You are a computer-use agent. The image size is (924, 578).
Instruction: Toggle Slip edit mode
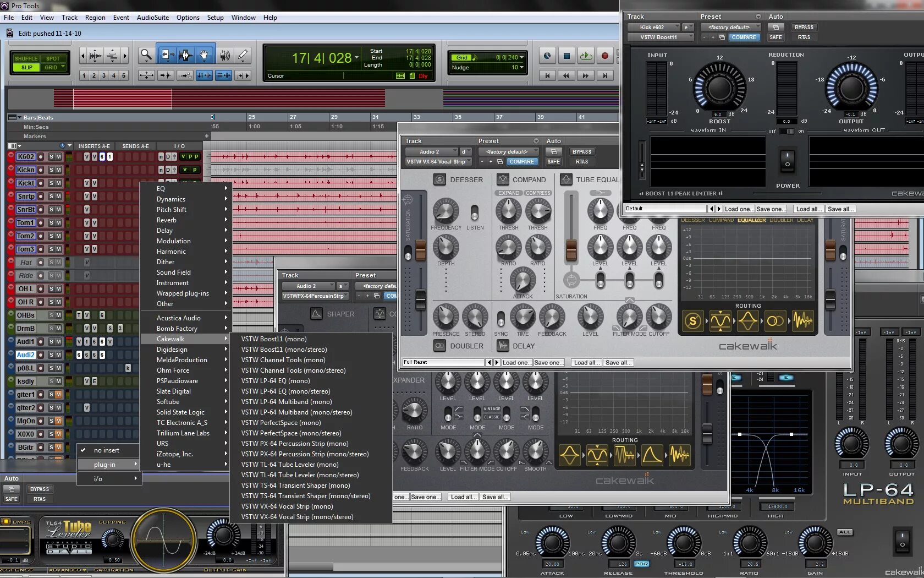[x=26, y=67]
